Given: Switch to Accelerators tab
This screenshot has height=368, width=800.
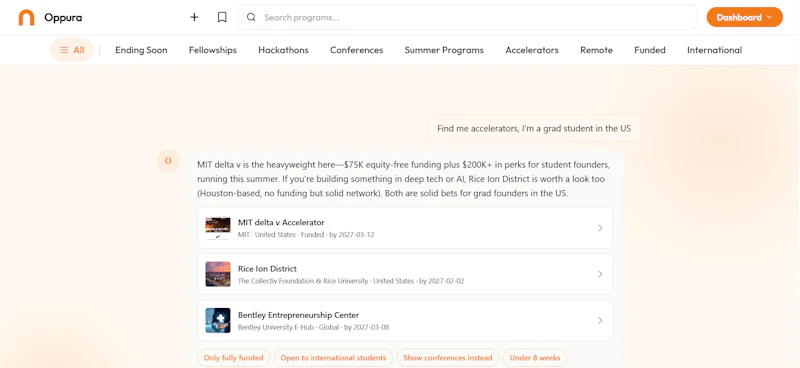Looking at the screenshot, I should pos(532,50).
